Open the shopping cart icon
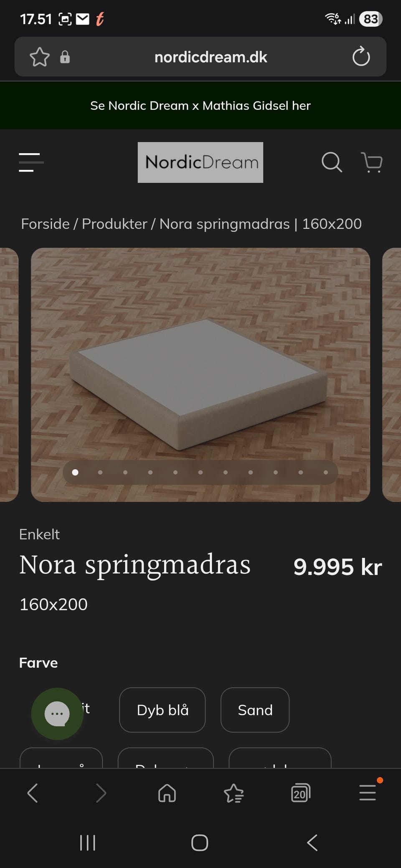This screenshot has height=868, width=401. click(372, 162)
